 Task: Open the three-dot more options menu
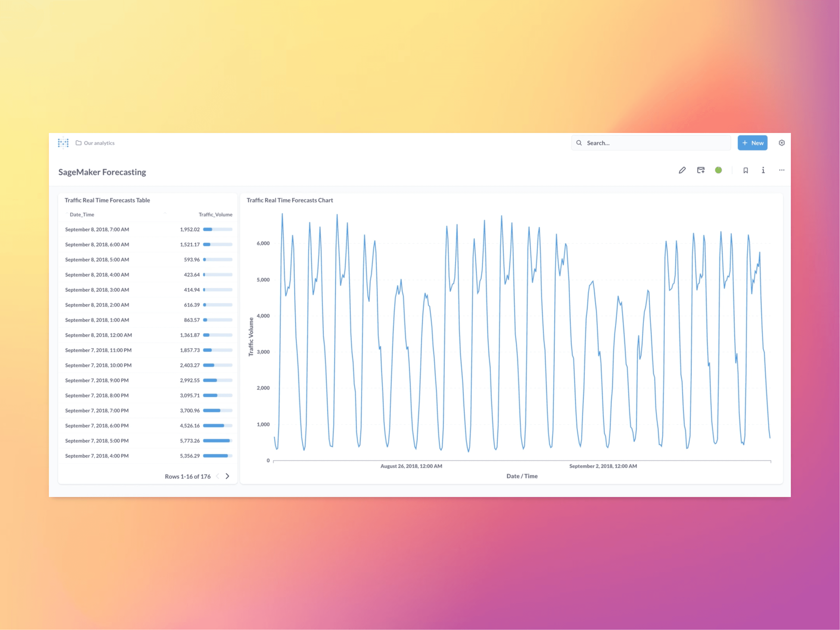[781, 170]
